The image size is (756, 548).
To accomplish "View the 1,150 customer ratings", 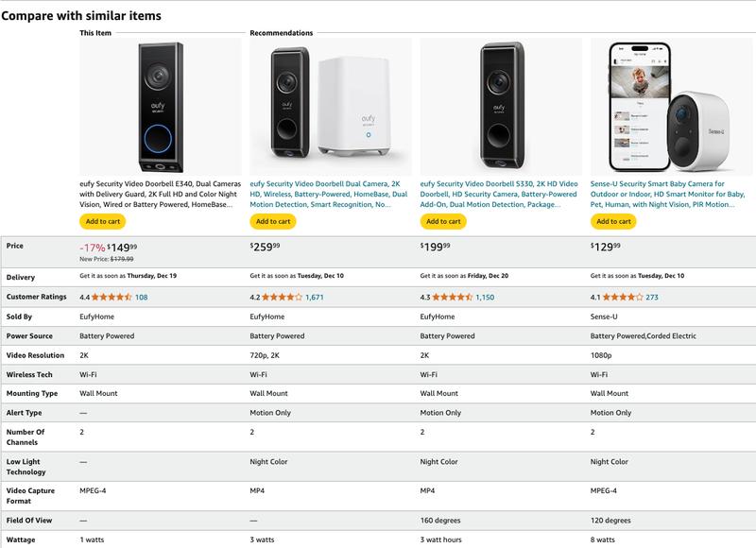I will pyautogui.click(x=485, y=297).
